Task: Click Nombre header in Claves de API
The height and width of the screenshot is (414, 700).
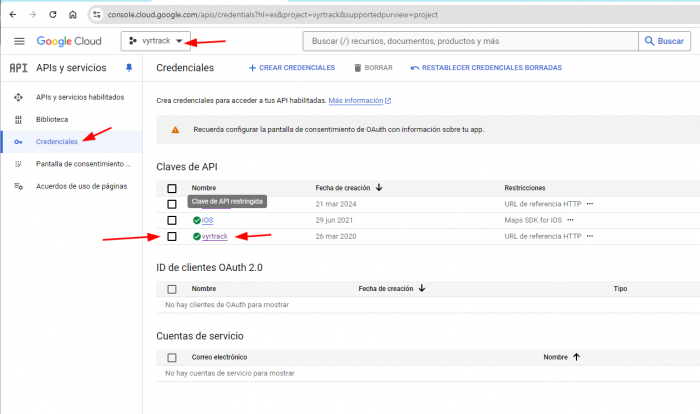Action: [204, 188]
